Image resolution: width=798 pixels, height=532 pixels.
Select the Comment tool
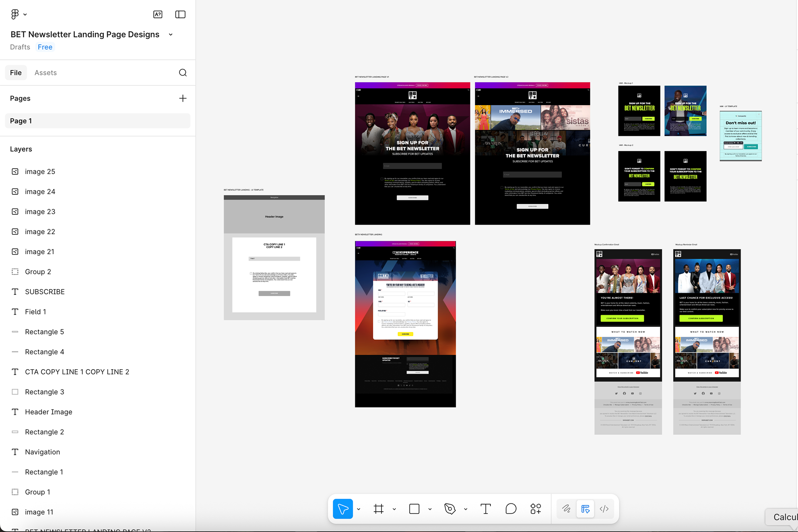tap(511, 509)
